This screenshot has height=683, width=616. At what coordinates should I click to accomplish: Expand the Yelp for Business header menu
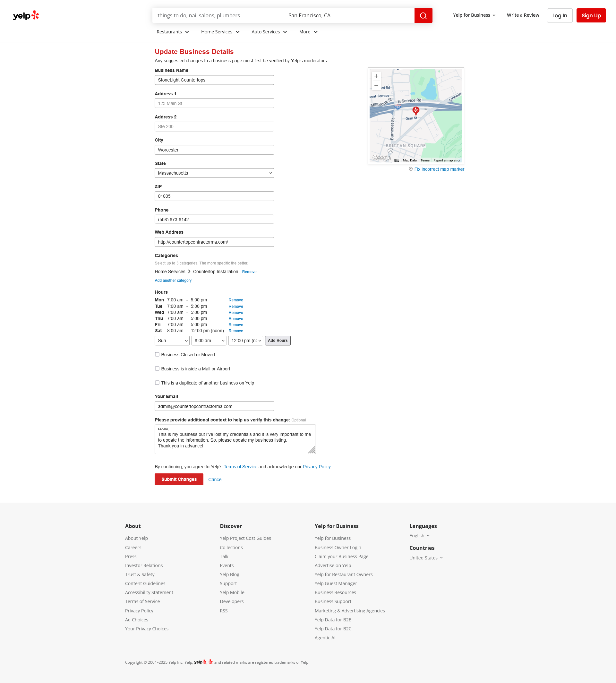click(474, 15)
